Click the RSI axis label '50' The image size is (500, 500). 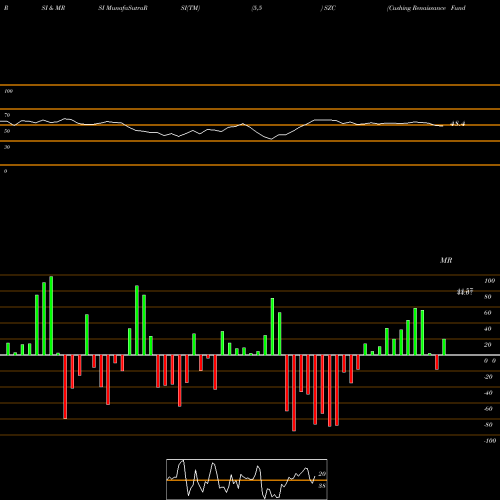[x=7, y=131]
